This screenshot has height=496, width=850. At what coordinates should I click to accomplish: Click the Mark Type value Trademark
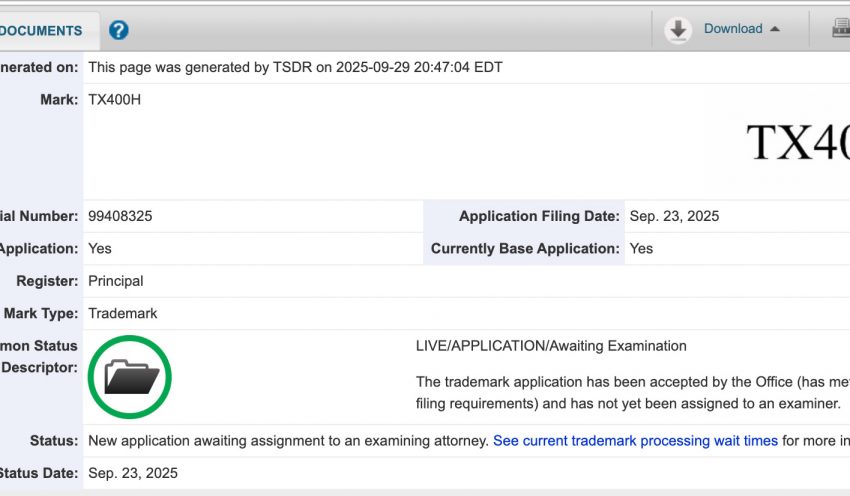coord(122,313)
